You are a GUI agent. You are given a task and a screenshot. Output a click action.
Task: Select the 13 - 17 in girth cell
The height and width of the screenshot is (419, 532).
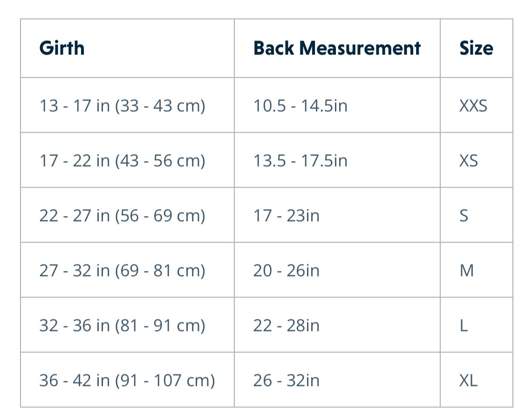coord(122,106)
